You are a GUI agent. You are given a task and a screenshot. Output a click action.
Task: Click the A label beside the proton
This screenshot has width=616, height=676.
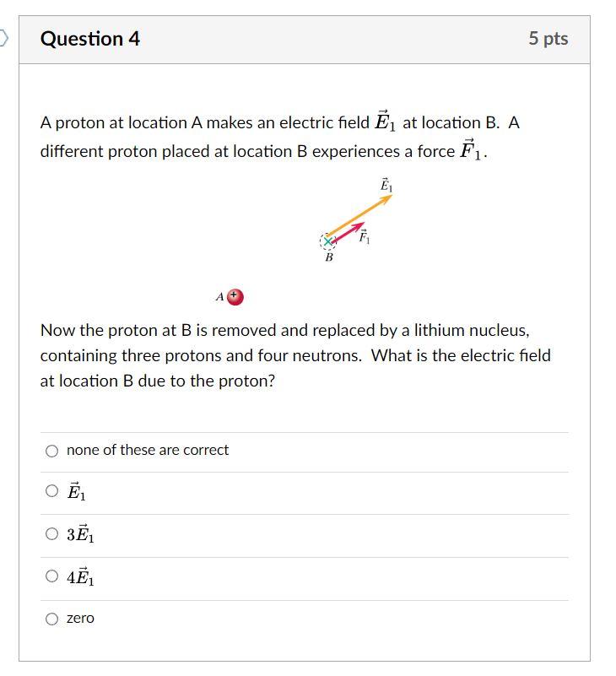coord(219,295)
